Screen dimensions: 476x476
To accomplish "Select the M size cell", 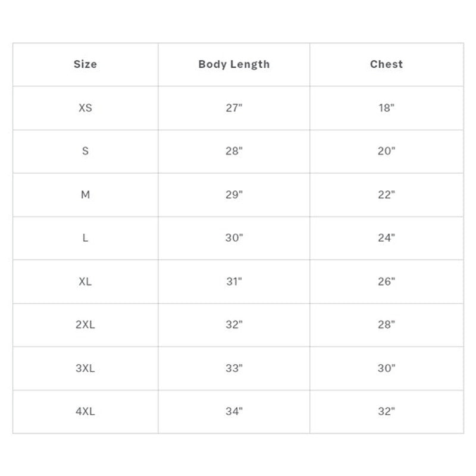I will pyautogui.click(x=85, y=195).
